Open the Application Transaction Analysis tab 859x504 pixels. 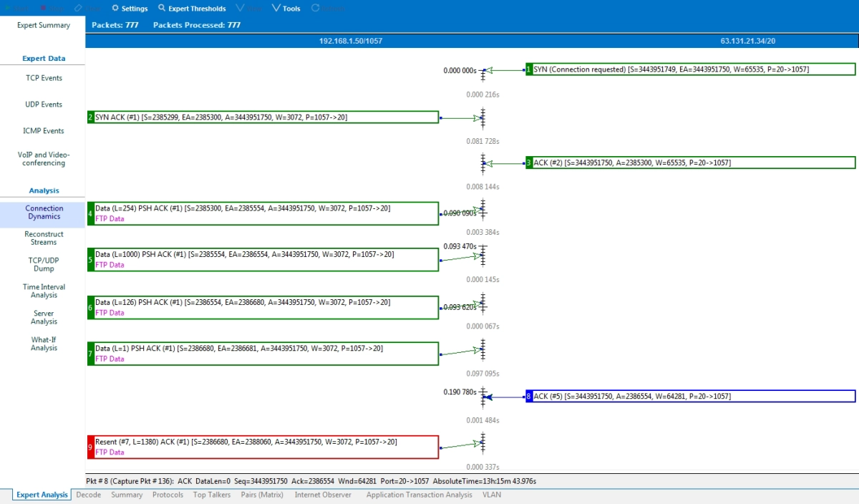coord(419,495)
